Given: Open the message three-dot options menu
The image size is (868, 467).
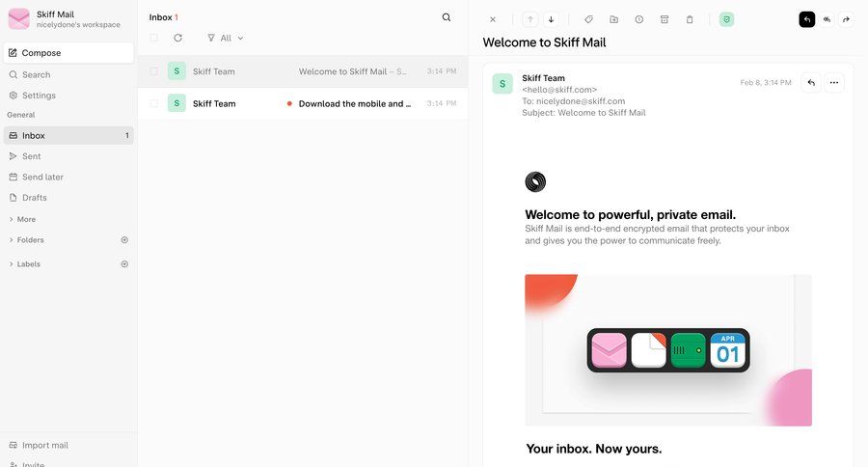Looking at the screenshot, I should (834, 83).
